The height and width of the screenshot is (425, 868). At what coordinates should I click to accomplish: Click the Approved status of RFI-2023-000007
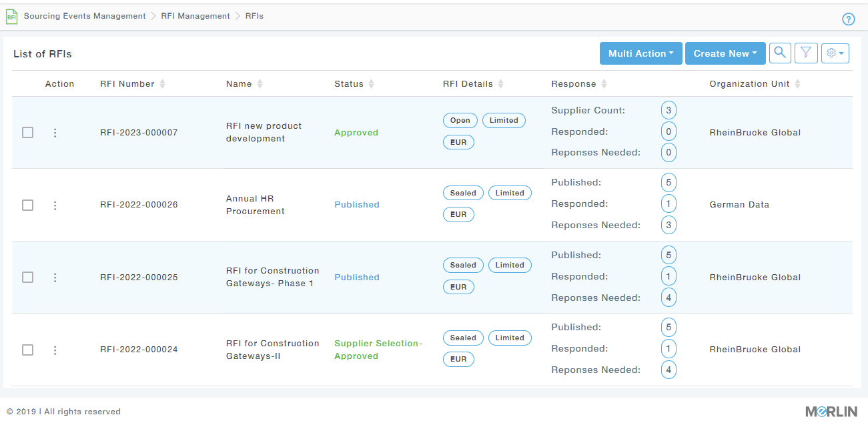[356, 133]
